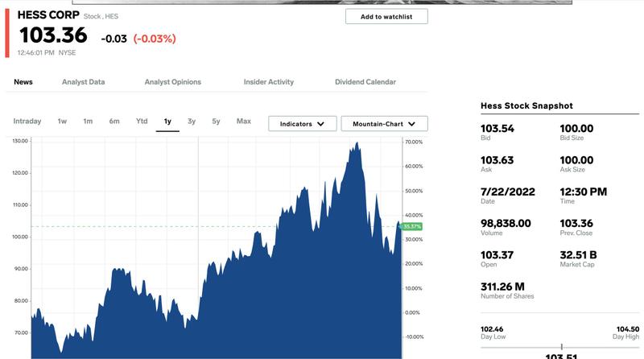Click the day range slider marker

[x=561, y=347]
